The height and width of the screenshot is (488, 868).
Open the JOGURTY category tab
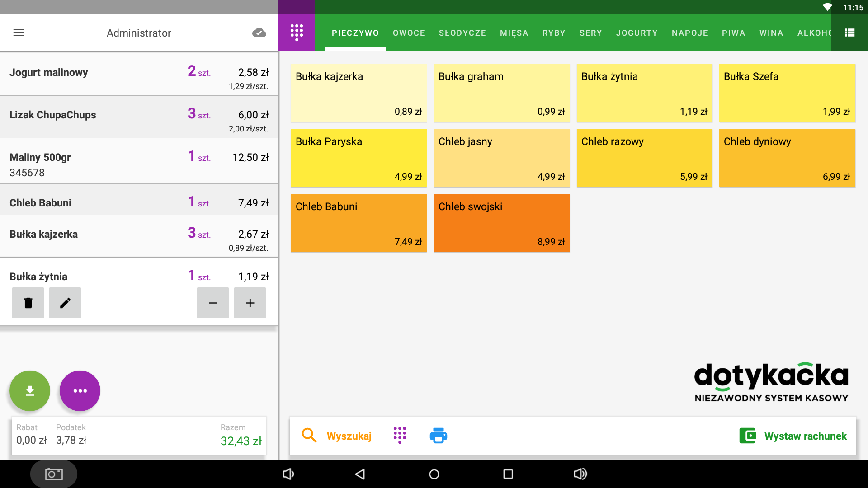(637, 33)
